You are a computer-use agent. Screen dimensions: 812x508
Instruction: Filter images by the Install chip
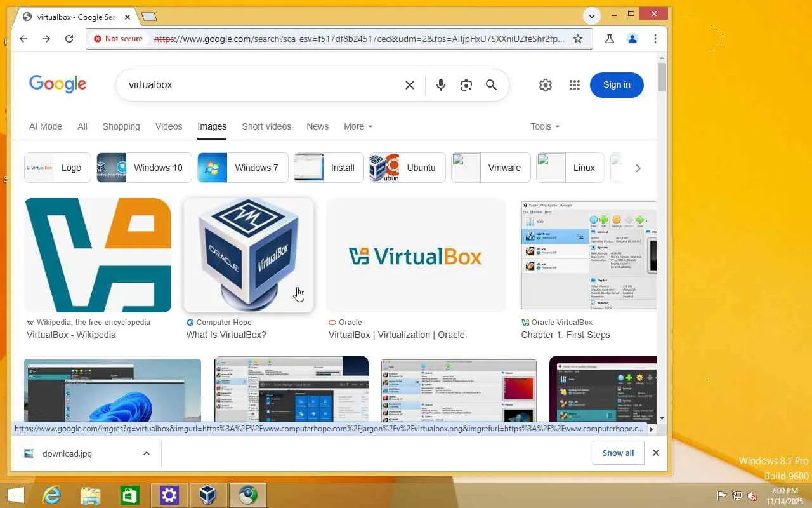[x=329, y=168]
